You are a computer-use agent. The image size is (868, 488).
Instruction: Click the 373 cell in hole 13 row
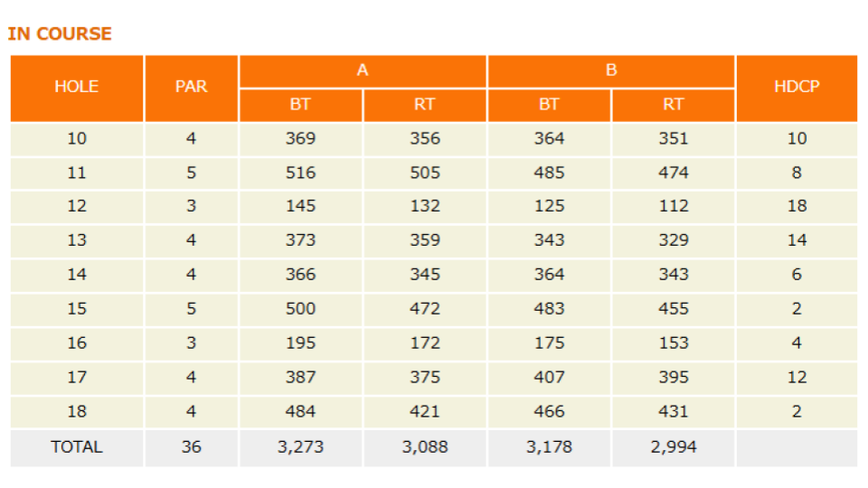tap(300, 240)
